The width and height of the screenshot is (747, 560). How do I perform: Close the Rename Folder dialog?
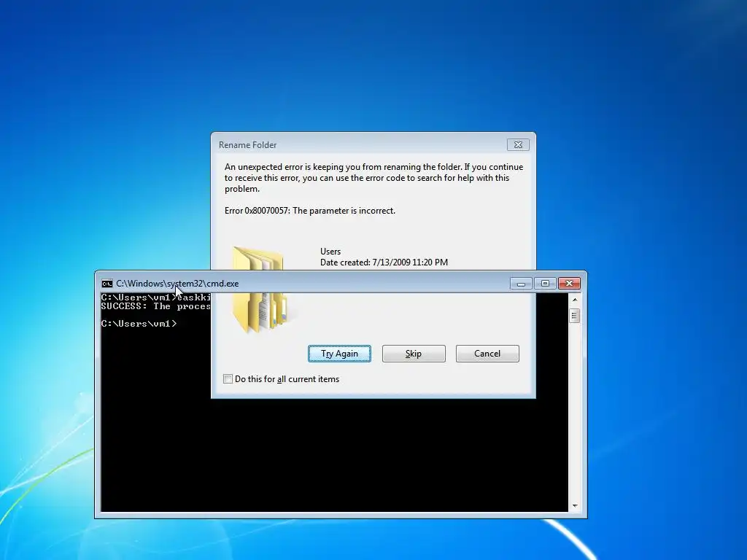click(518, 145)
